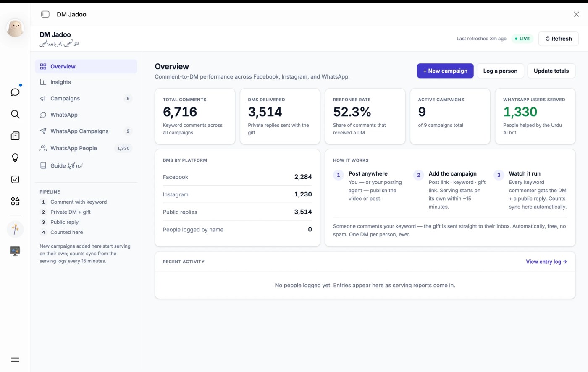
Task: Select Overview in the sidebar
Action: 86,66
